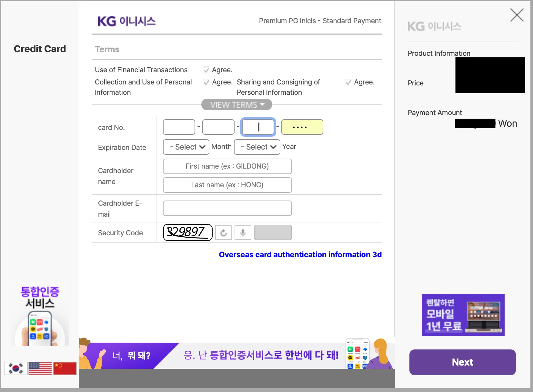The image size is (533, 392).
Task: Switch language to Korean flag
Action: 15,368
